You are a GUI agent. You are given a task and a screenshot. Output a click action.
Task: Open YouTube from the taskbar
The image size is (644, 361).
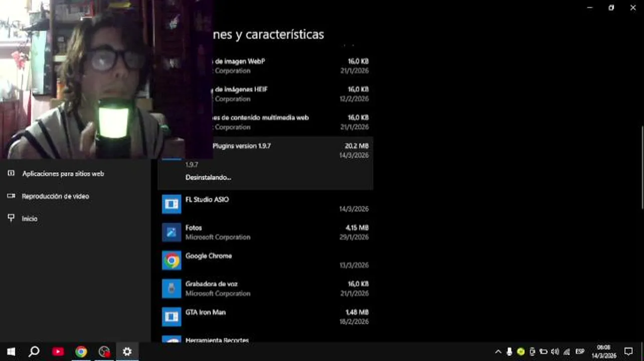58,351
